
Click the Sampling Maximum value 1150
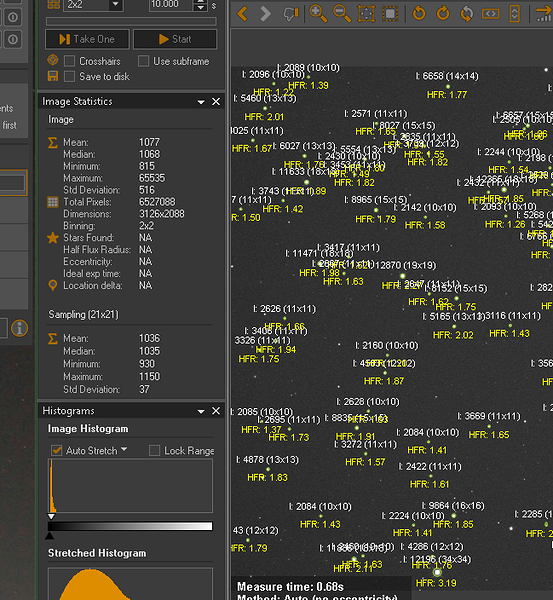tap(149, 377)
